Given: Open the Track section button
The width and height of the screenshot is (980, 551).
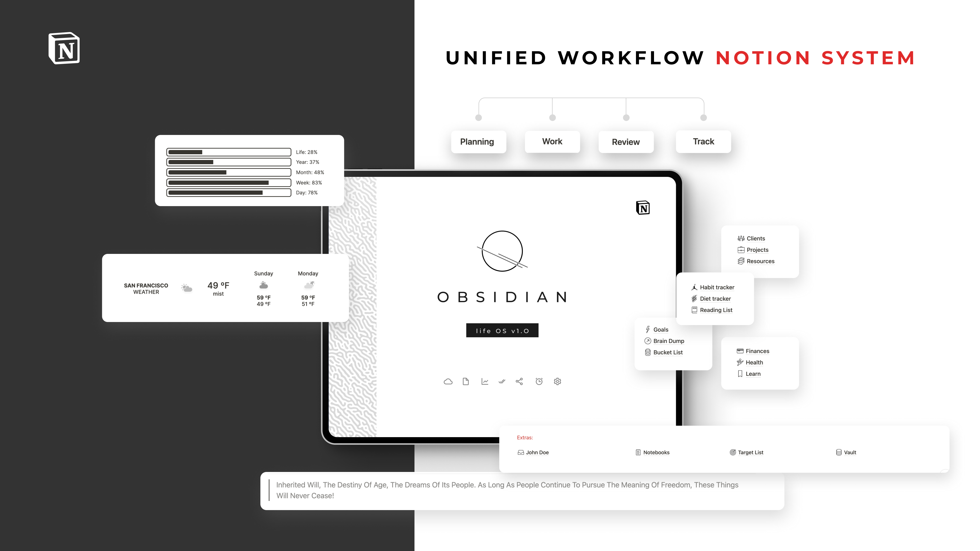Looking at the screenshot, I should (703, 141).
